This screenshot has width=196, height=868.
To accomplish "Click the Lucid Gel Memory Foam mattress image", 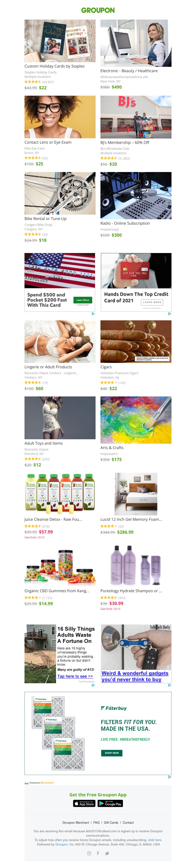I will pyautogui.click(x=136, y=494).
